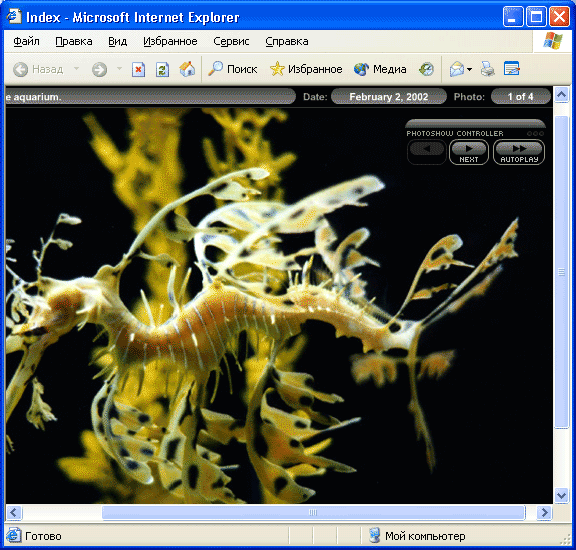Open the Избранное favorites panel

tap(306, 69)
